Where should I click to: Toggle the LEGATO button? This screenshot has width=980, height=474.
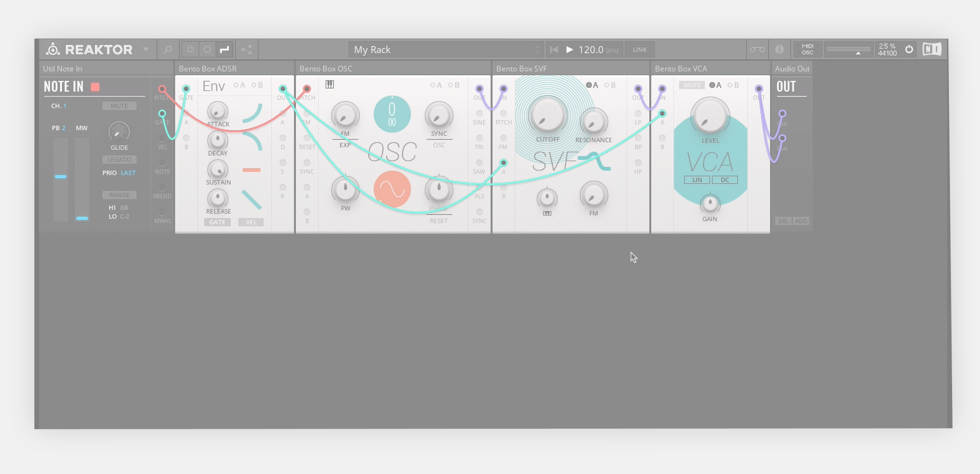pyautogui.click(x=119, y=160)
